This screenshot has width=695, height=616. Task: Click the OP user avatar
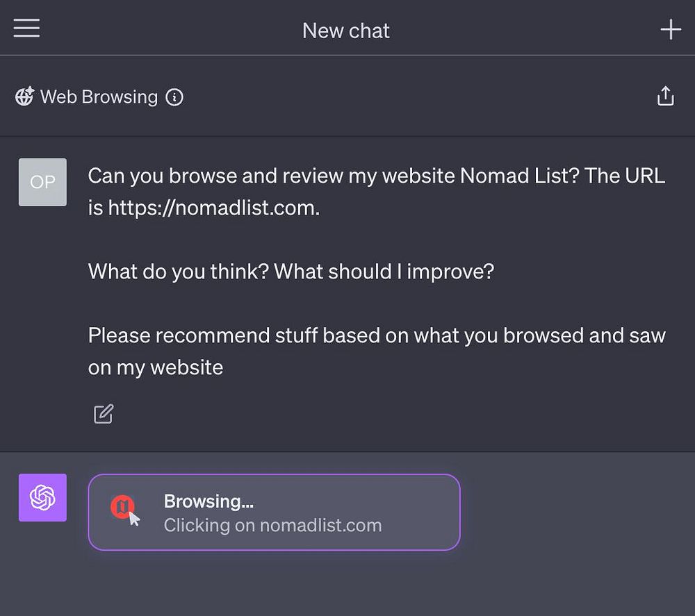(42, 182)
